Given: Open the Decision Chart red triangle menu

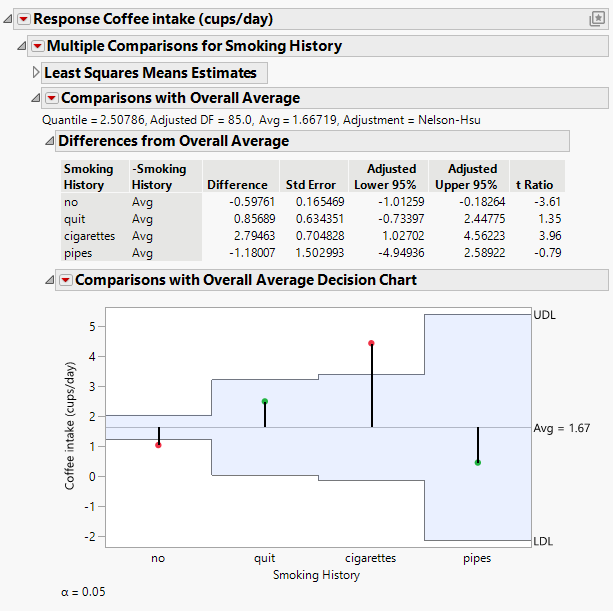Looking at the screenshot, I should (66, 280).
